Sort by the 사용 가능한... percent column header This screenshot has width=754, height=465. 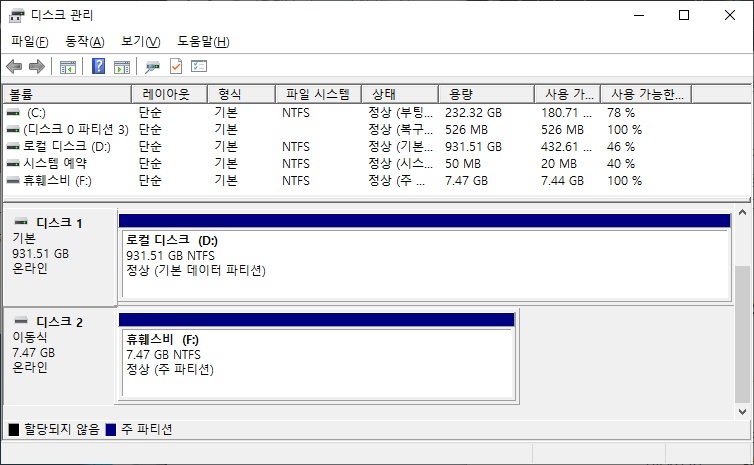(646, 94)
